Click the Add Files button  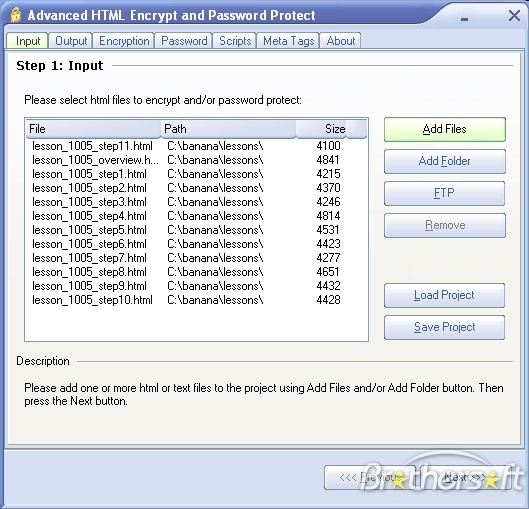tap(445, 129)
